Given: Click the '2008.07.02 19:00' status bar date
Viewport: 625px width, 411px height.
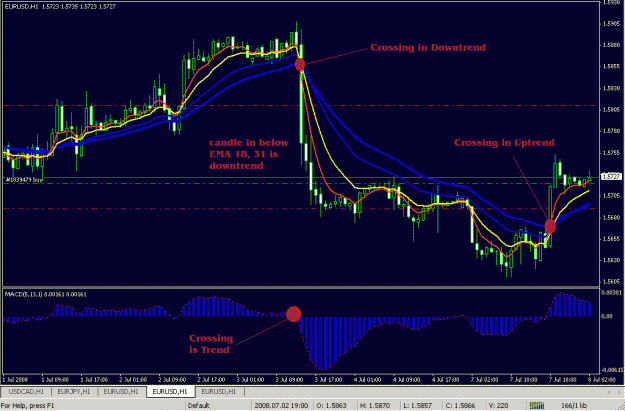Looking at the screenshot, I should coord(281,406).
